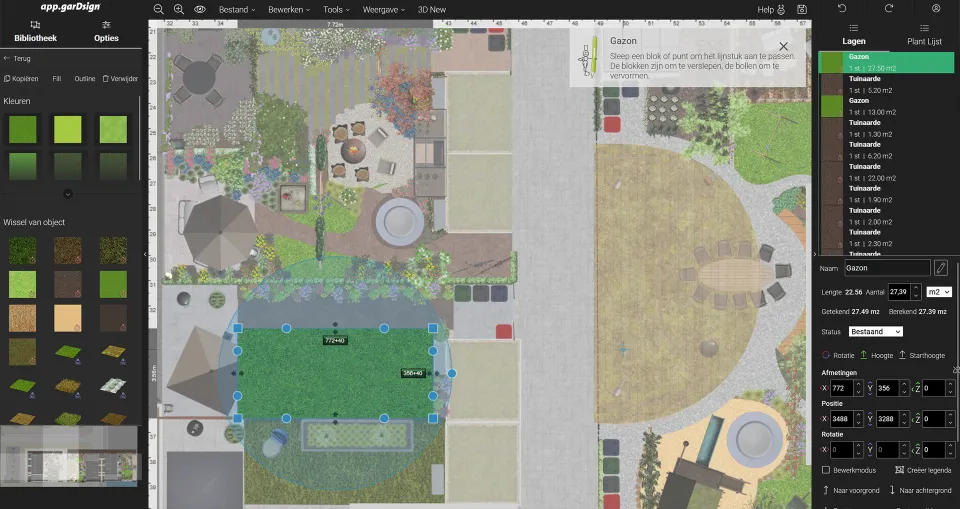Choose the dark grass texture thumbnail

(x=23, y=251)
